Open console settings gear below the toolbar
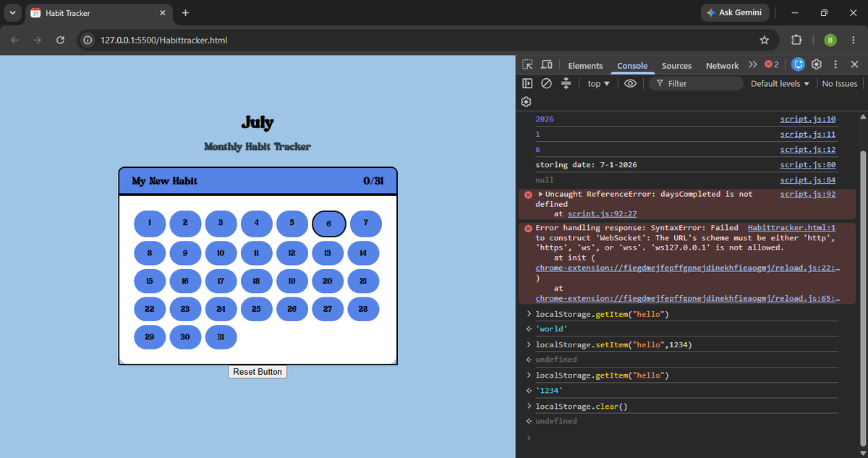868x458 pixels. 527,101
